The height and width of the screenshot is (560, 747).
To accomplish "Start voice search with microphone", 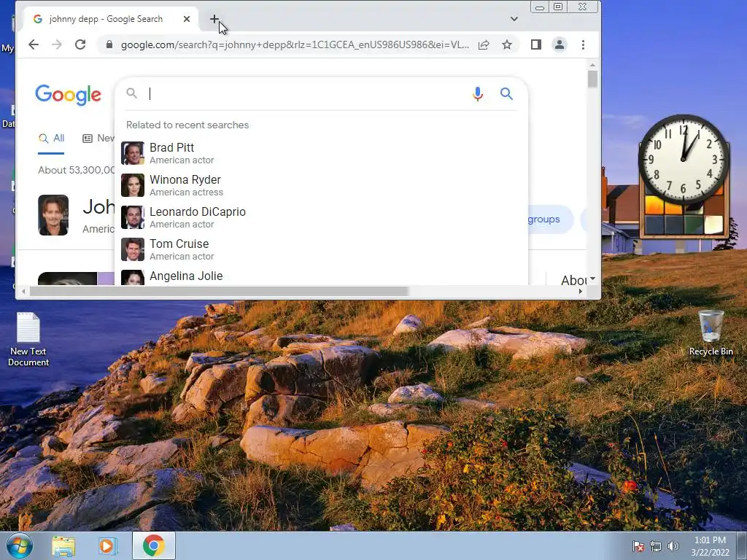I will 477,94.
